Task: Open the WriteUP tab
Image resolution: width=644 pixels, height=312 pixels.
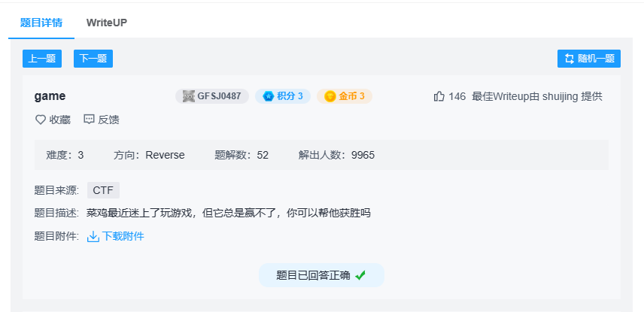Action: [x=106, y=23]
